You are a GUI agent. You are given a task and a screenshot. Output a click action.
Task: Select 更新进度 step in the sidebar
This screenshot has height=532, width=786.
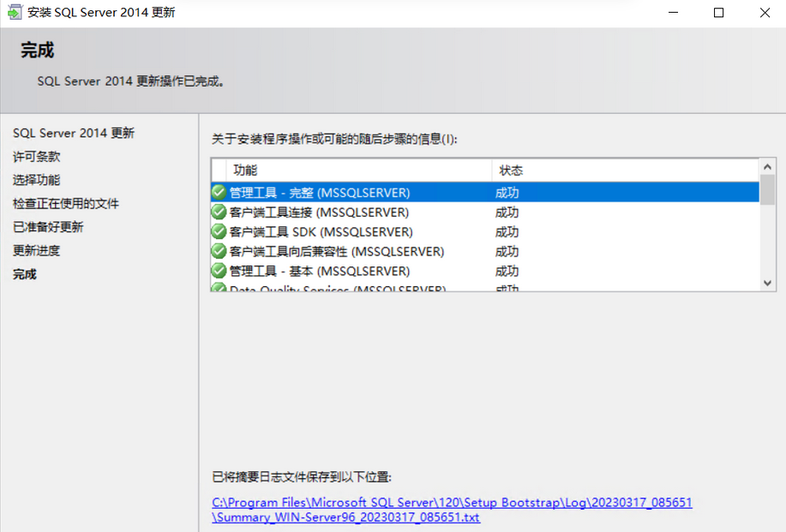(x=37, y=251)
